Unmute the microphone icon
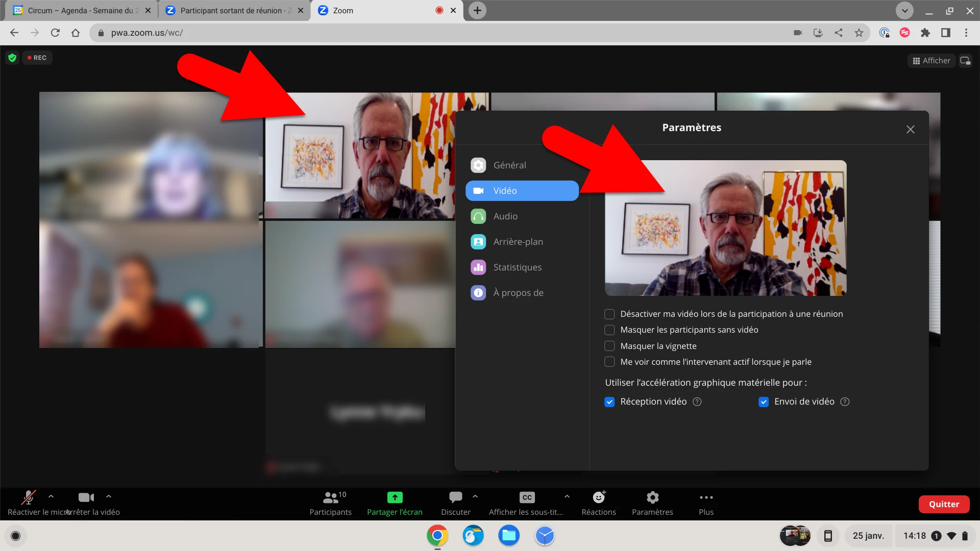The image size is (980, 551). coord(29,497)
